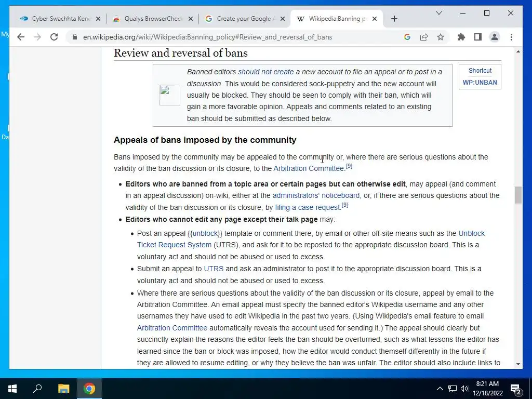Open the network status tray icon
This screenshot has width=532, height=399.
pyautogui.click(x=453, y=389)
